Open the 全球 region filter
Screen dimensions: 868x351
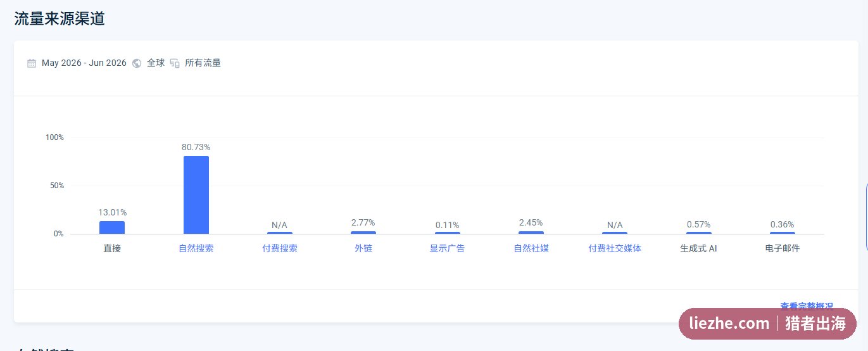156,63
